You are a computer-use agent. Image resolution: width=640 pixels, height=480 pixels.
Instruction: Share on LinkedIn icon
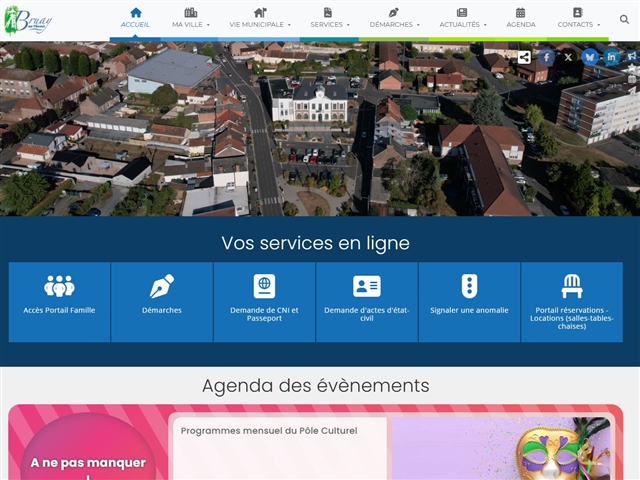[611, 57]
